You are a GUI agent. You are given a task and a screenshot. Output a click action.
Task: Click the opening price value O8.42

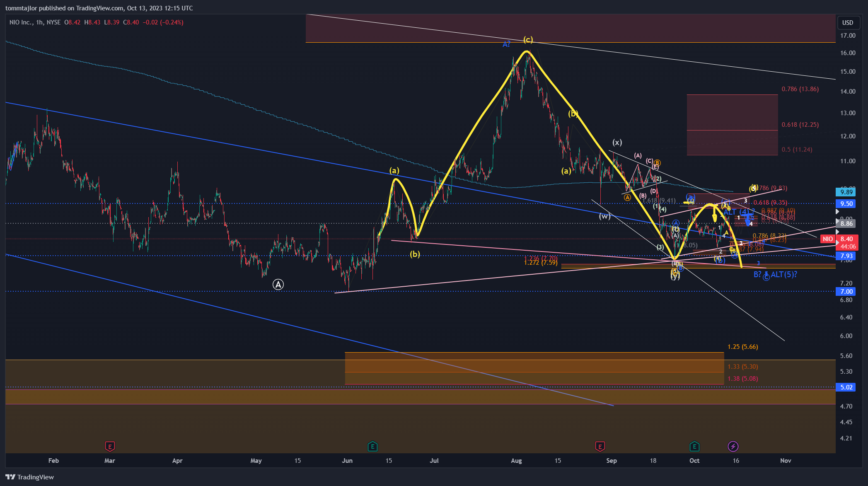(x=73, y=22)
